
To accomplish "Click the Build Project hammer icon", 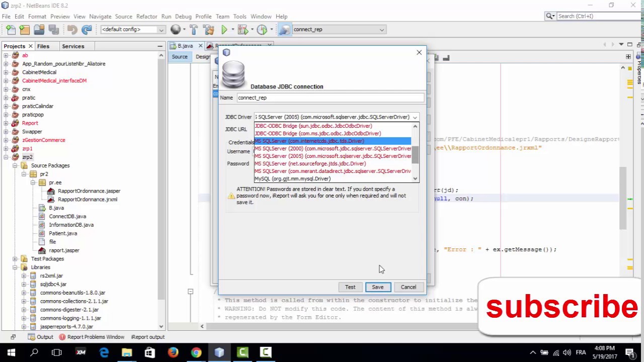I will tap(193, 30).
